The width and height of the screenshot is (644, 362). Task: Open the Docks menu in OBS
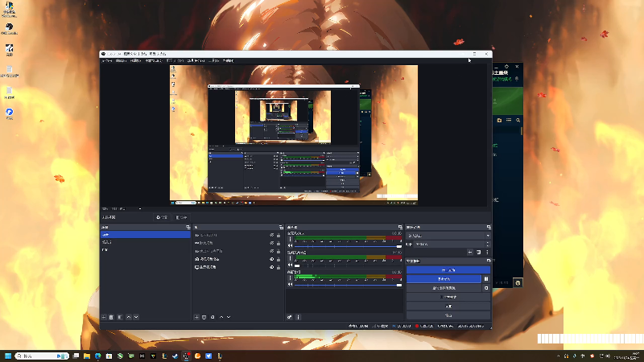coord(153,61)
